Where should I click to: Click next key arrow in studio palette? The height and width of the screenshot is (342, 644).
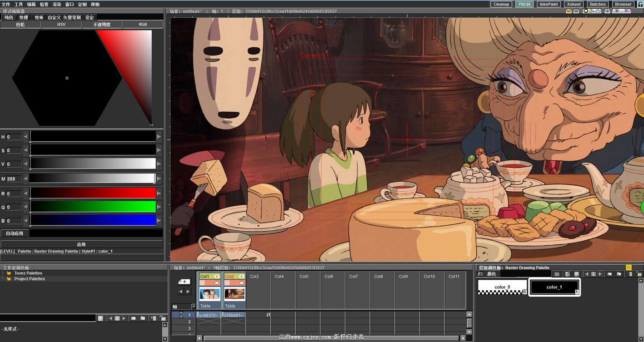point(124,318)
